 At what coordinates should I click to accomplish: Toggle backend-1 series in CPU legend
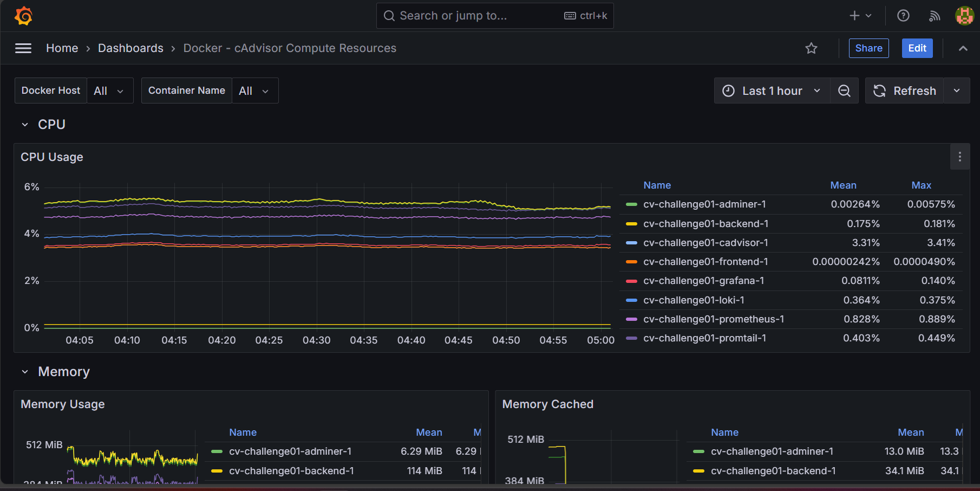(705, 224)
